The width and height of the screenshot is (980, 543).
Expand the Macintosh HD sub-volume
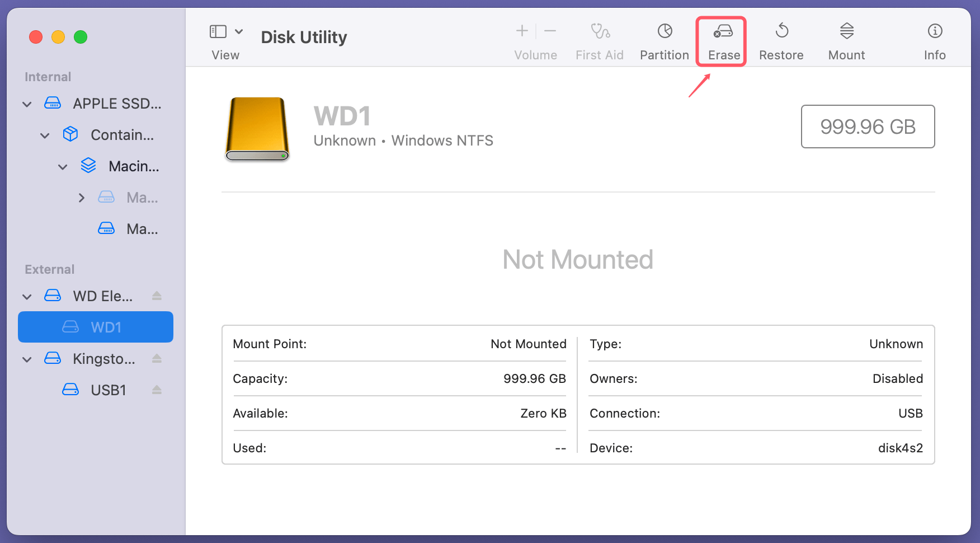[x=81, y=197]
